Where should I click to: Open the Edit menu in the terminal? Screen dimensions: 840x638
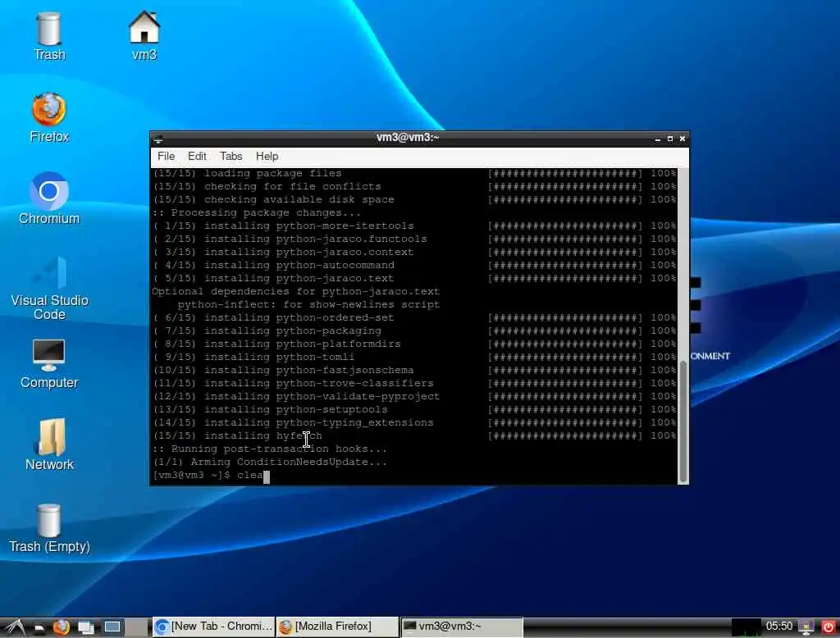tap(197, 157)
